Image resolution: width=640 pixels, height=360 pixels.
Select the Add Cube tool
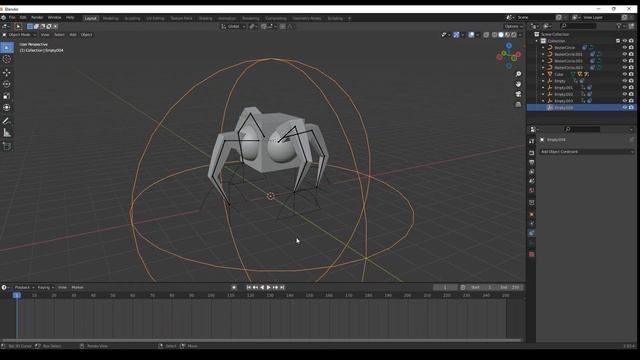[7, 146]
